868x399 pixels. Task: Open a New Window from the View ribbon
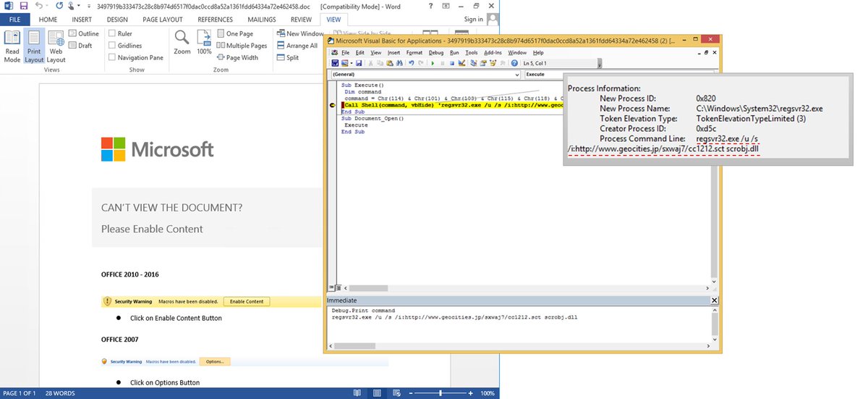(x=300, y=34)
